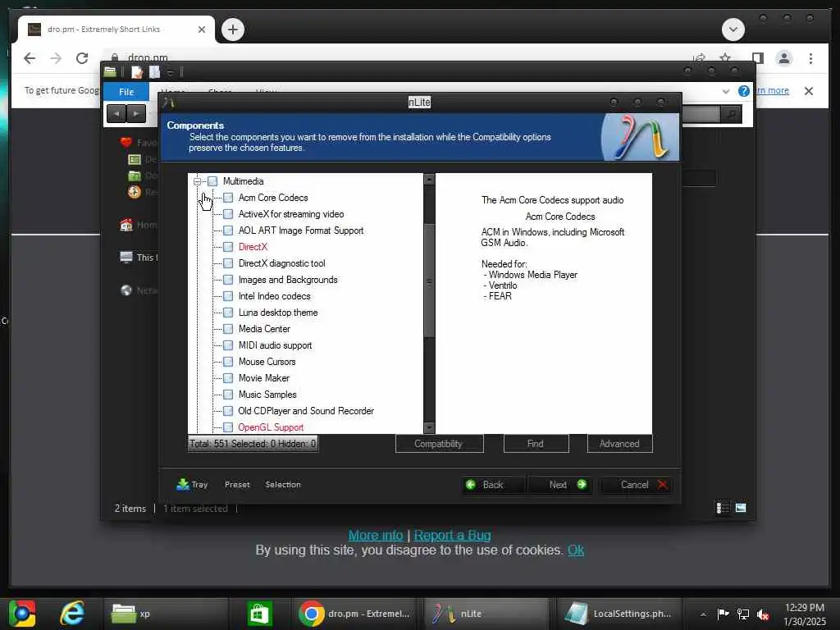This screenshot has width=840, height=630.
Task: Open Chrome three-dot menu
Action: click(x=811, y=58)
